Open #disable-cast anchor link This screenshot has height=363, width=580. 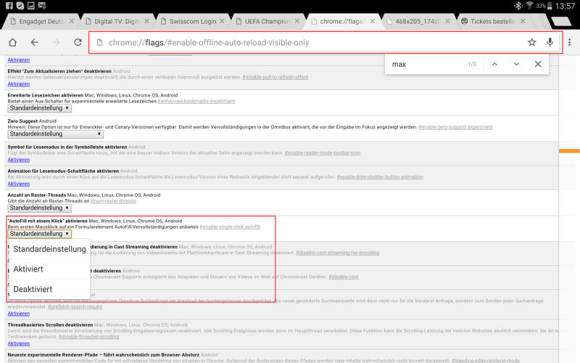pyautogui.click(x=344, y=277)
